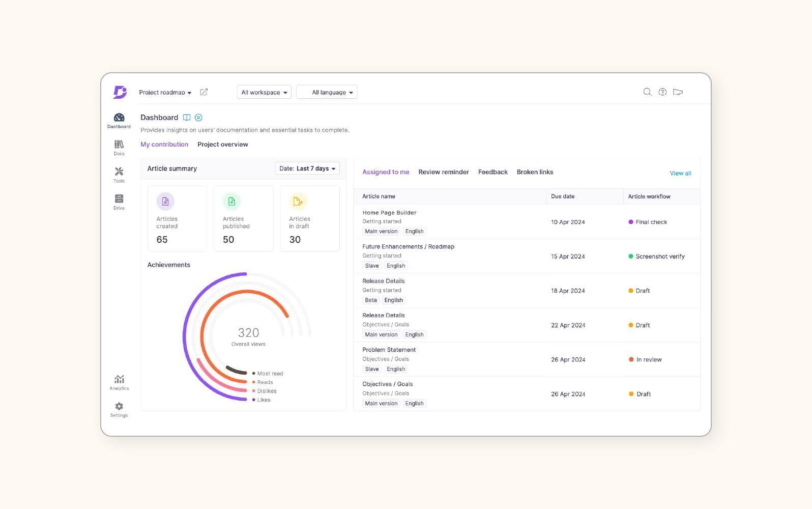Open Docs in the sidebar

click(x=119, y=148)
